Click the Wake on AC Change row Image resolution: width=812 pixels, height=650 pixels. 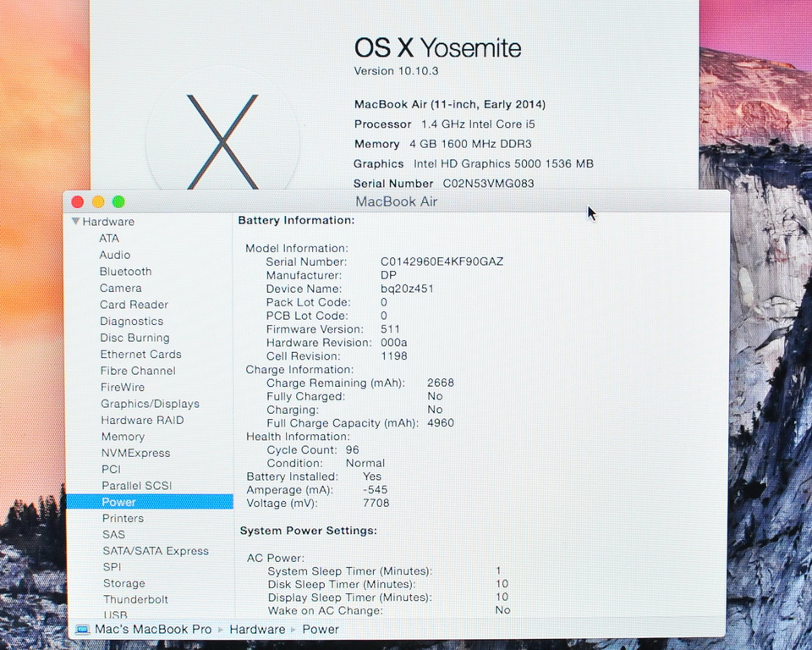(389, 610)
